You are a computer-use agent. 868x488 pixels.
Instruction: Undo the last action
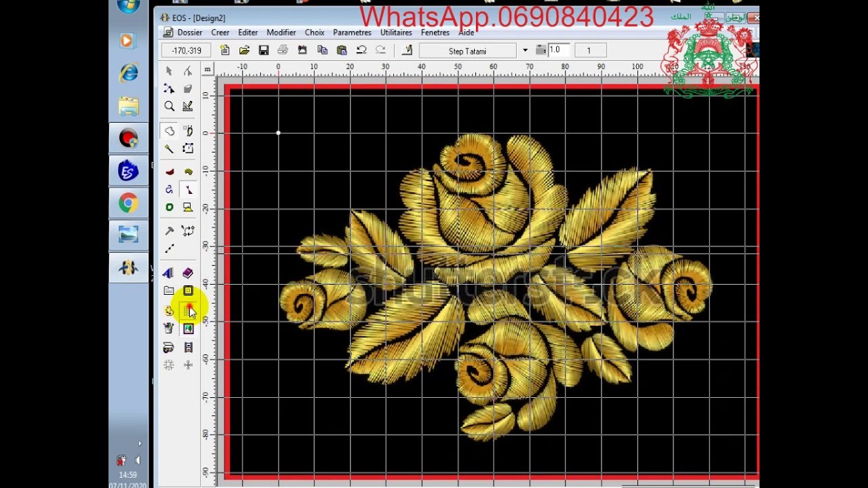pos(361,50)
